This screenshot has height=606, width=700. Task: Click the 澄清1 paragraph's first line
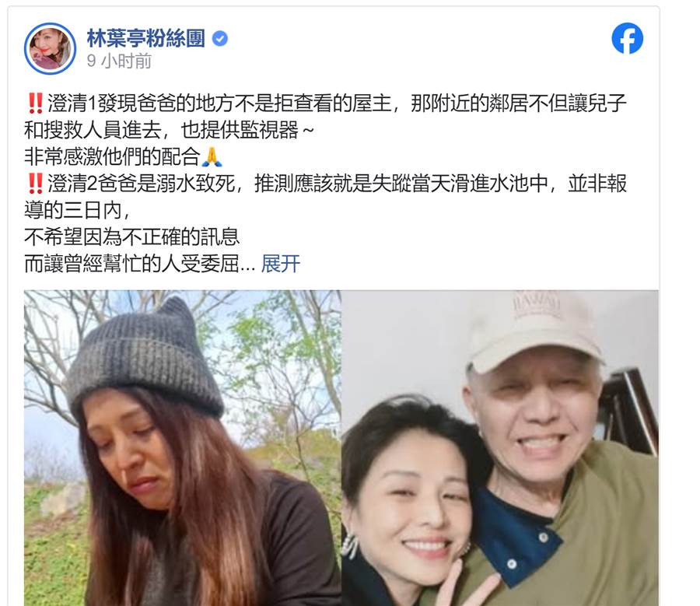[326, 103]
